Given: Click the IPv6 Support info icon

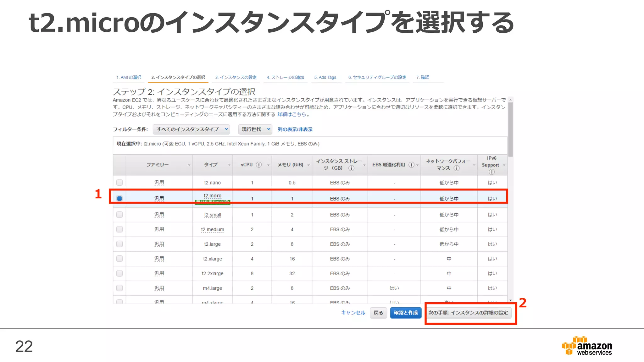Looking at the screenshot, I should (492, 172).
